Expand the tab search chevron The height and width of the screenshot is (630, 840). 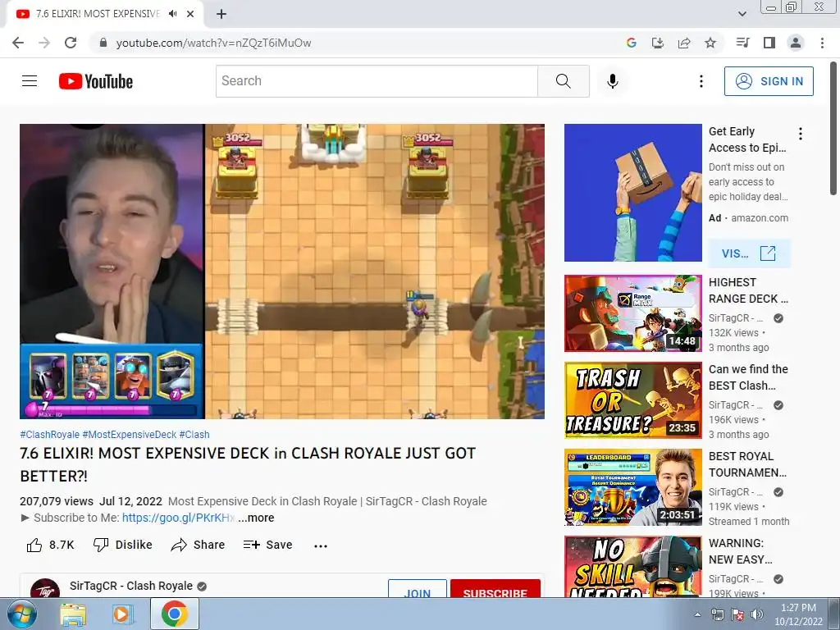tap(742, 14)
